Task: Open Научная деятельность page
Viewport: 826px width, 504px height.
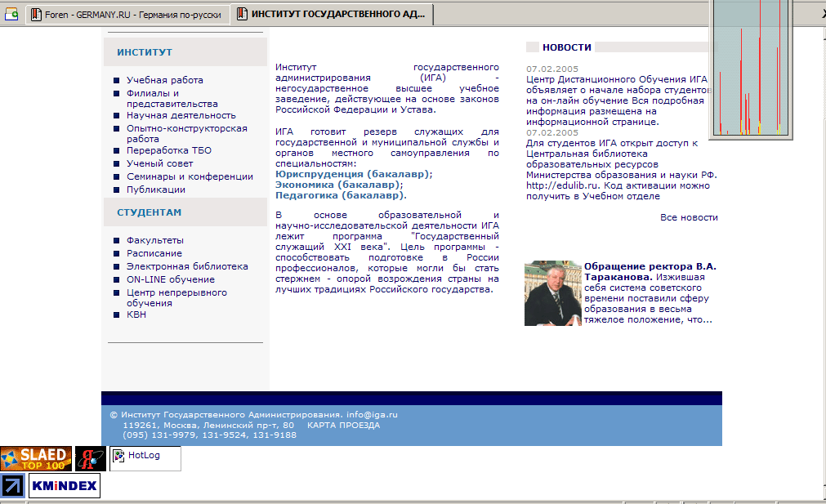Action: 181,115
